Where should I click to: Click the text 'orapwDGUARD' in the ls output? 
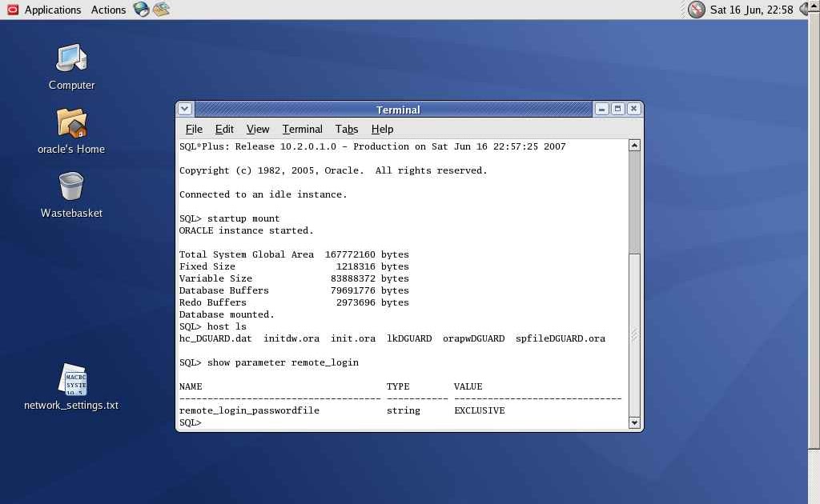pyautogui.click(x=473, y=338)
